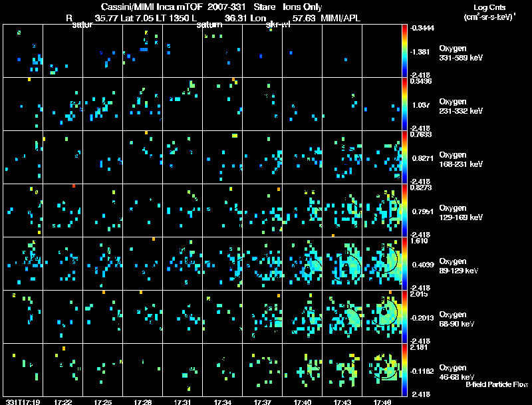The image size is (532, 405).
Task: Click the -0.2013 colorbar value
Action: [x=422, y=318]
